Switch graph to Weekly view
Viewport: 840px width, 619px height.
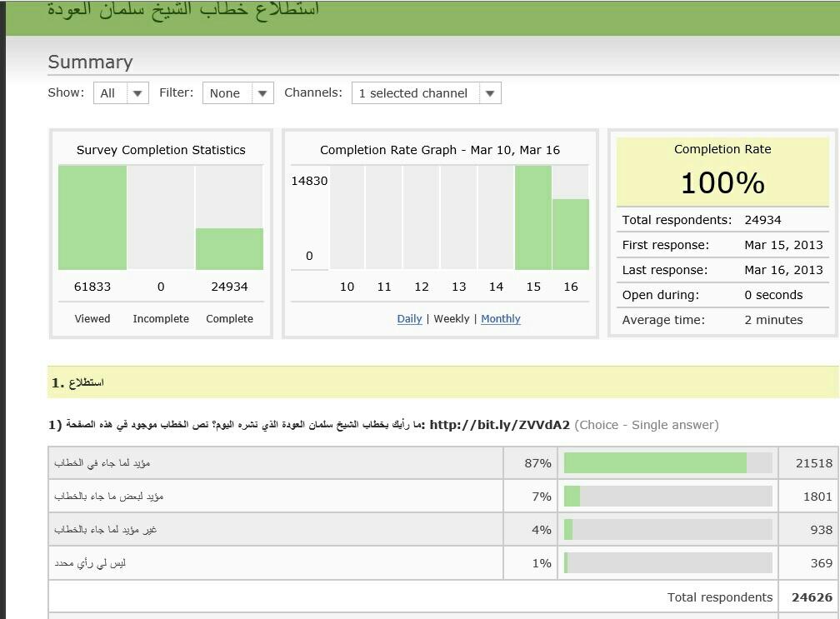[x=452, y=319]
